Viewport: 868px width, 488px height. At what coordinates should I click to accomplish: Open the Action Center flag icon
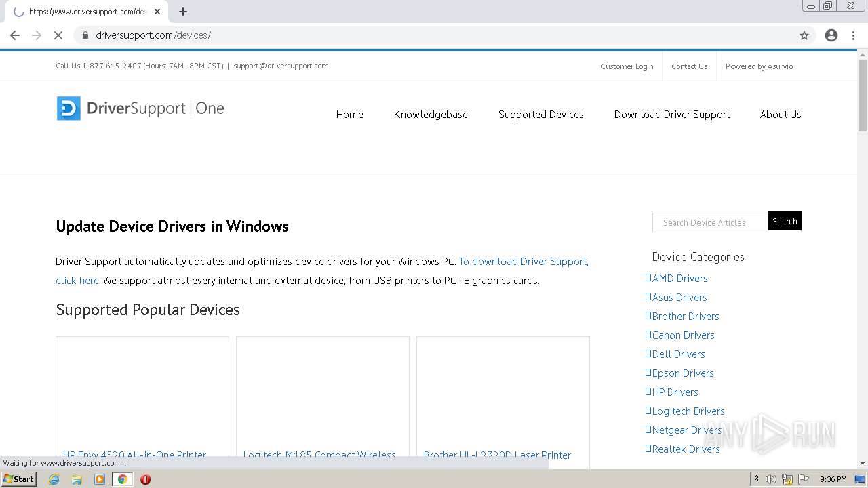802,479
